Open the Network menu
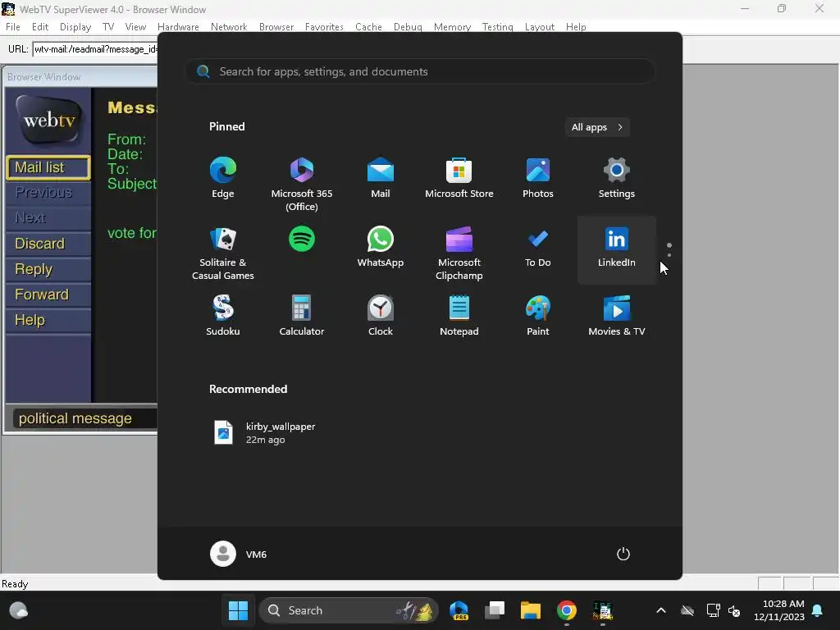This screenshot has height=630, width=840. pos(229,27)
